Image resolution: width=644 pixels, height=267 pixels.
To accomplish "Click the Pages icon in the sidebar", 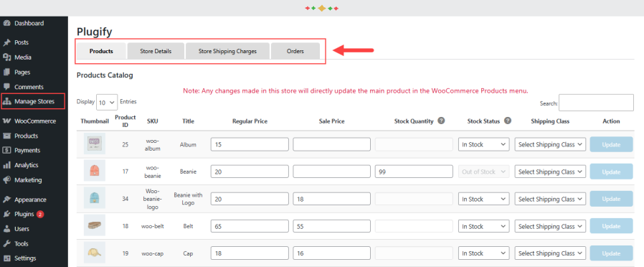I will (6, 72).
